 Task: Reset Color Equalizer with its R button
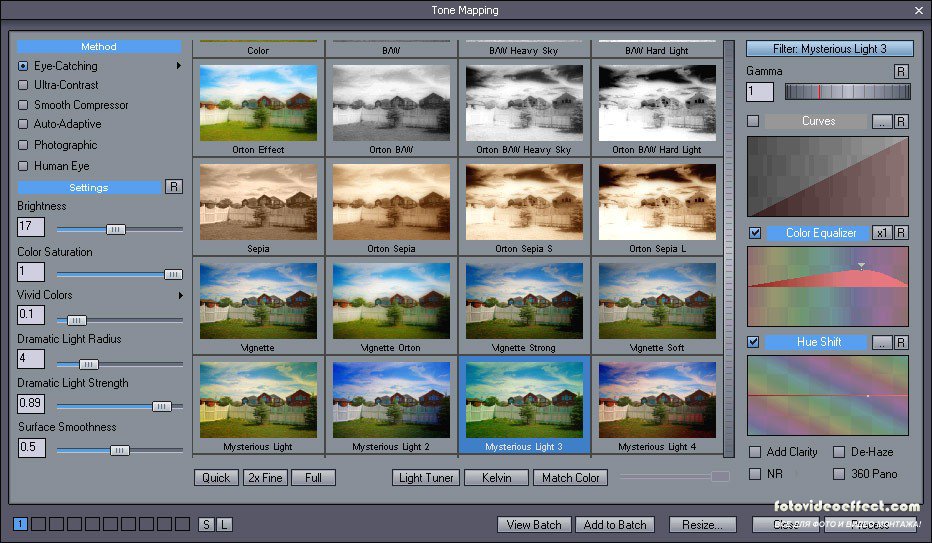coord(901,233)
